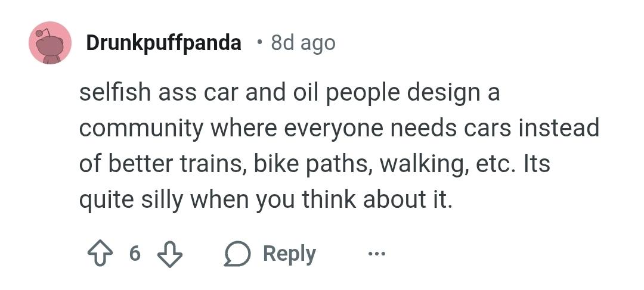Screen dimensions: 644x290
Task: Click the word "trains," in the comment
Action: pos(214,163)
